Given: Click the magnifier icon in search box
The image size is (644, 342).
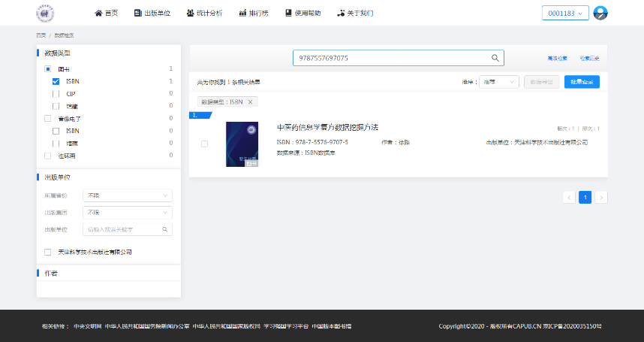Looking at the screenshot, I should tap(495, 58).
